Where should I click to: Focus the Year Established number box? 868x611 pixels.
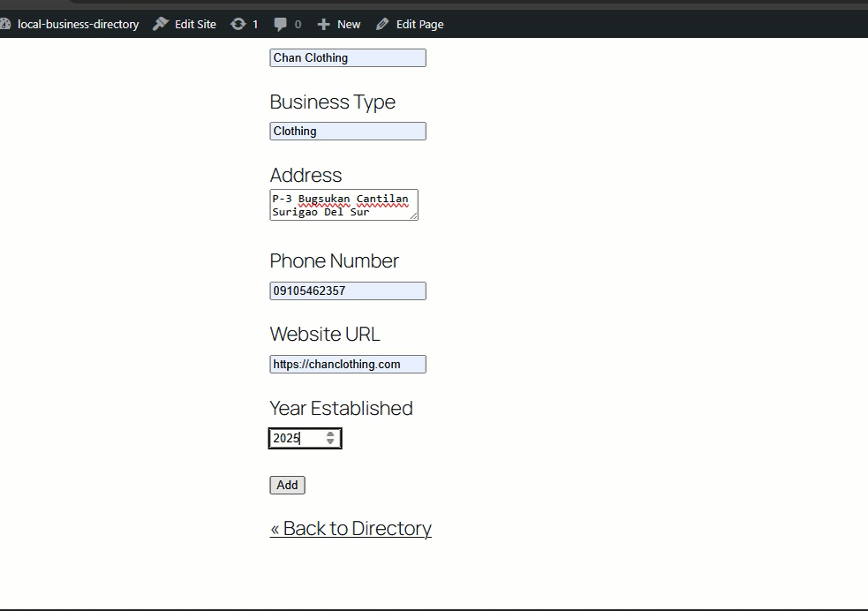tap(296, 439)
